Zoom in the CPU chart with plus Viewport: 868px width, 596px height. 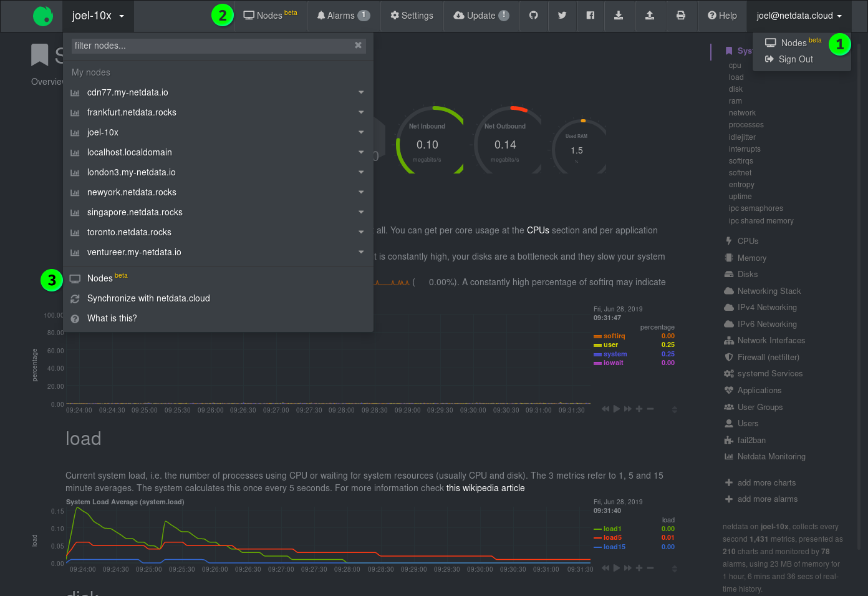tap(639, 409)
